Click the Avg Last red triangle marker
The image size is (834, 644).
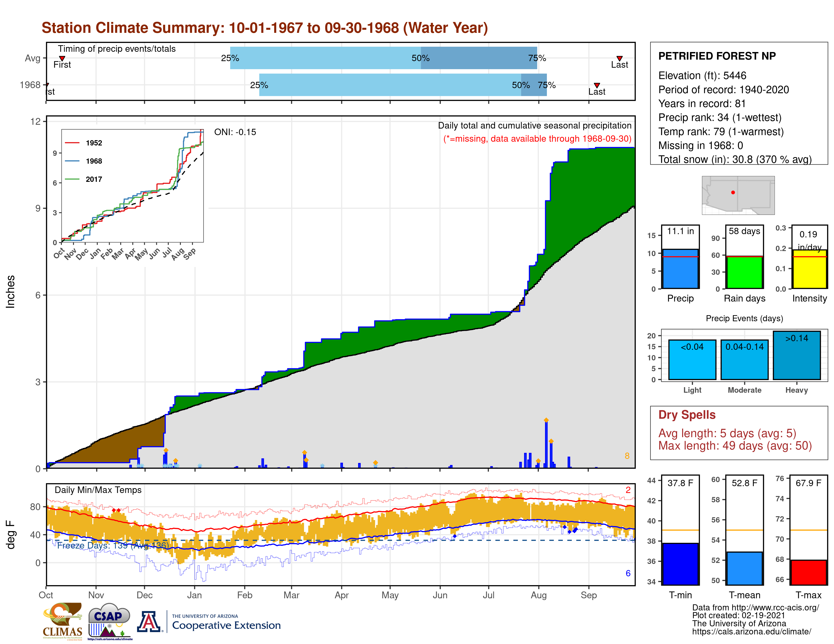click(619, 58)
